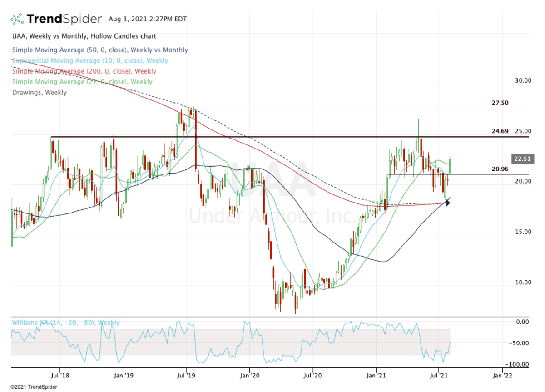This screenshot has height=392, width=545.
Task: Click the 24.69 horizontal line label
Action: [x=500, y=131]
